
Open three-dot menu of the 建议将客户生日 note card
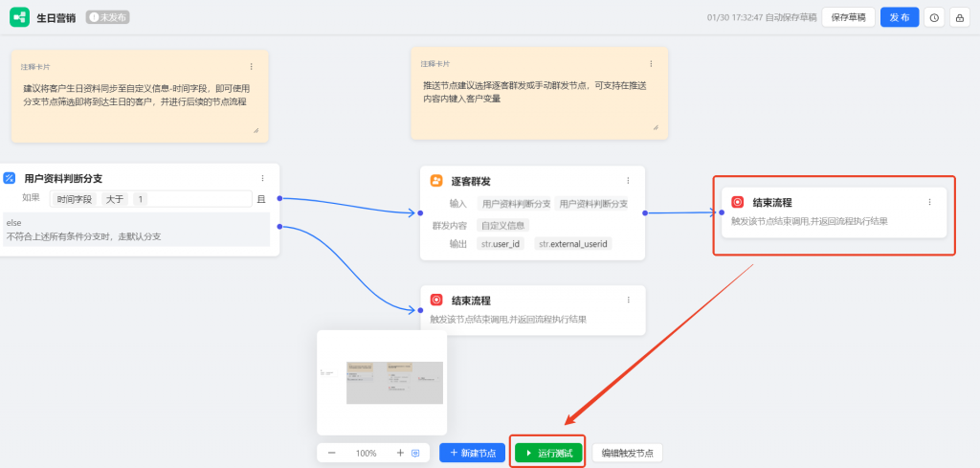252,66
